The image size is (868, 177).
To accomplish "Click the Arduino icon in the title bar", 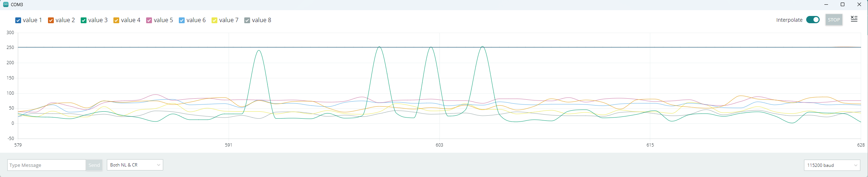I will (x=5, y=5).
